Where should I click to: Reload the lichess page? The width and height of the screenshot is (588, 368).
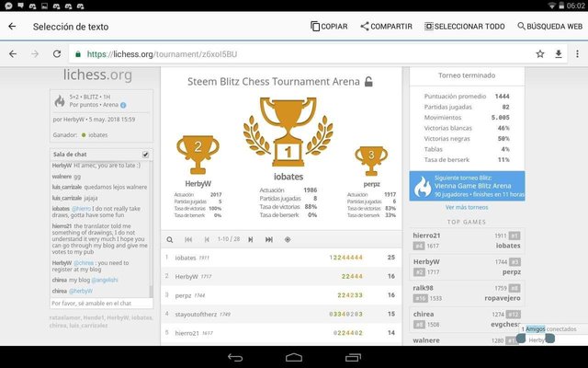(57, 54)
